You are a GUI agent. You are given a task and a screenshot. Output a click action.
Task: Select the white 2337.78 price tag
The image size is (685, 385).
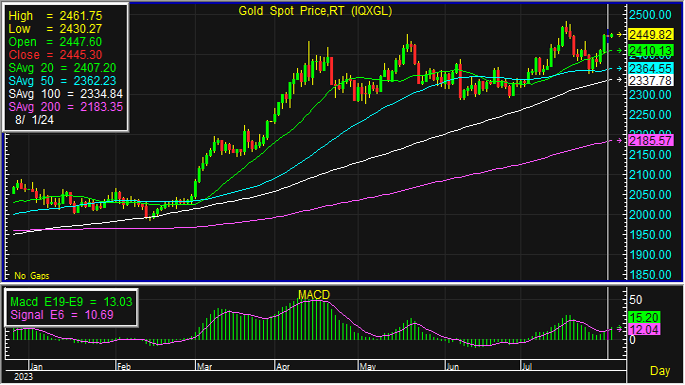650,80
